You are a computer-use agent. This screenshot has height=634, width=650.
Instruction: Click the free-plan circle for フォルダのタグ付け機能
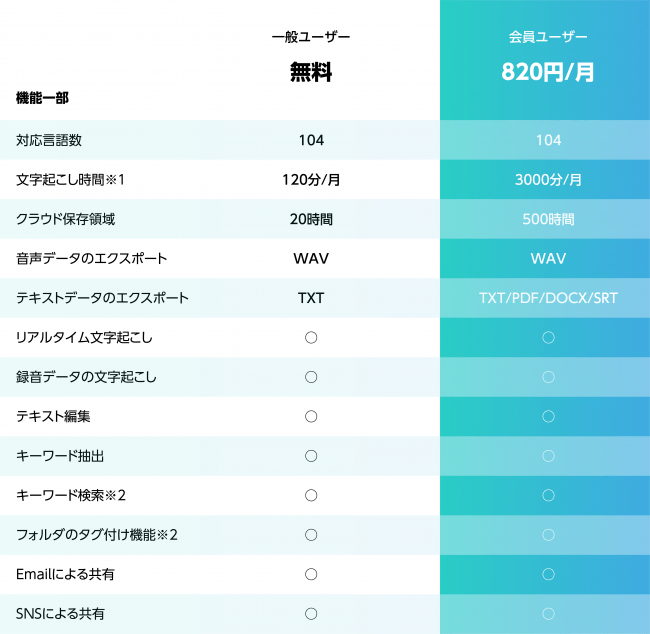[311, 535]
